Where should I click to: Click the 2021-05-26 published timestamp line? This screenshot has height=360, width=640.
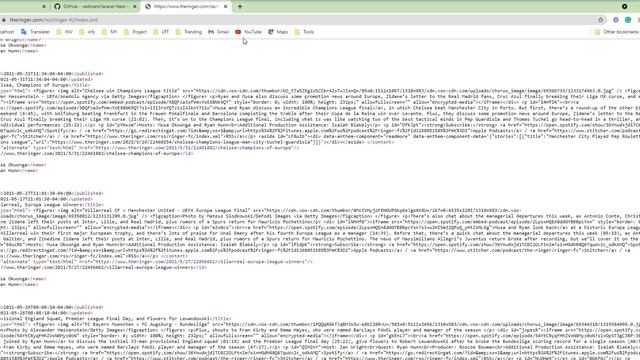pos(52,307)
